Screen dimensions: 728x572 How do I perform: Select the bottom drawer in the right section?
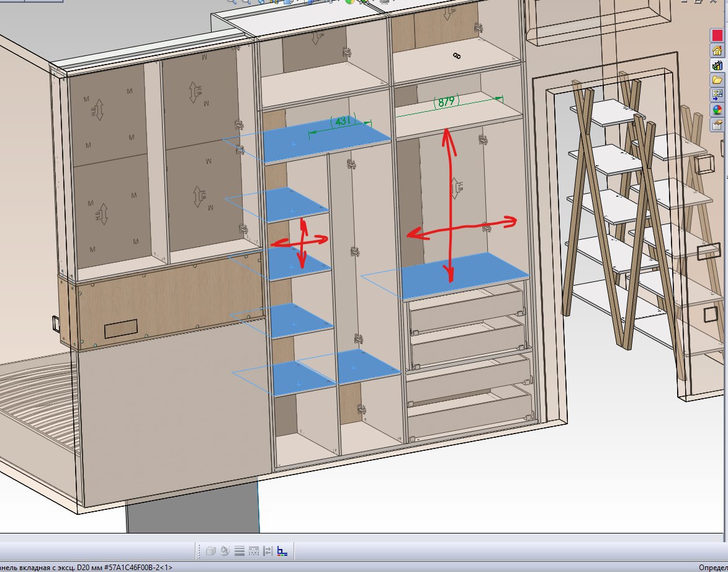click(x=469, y=413)
